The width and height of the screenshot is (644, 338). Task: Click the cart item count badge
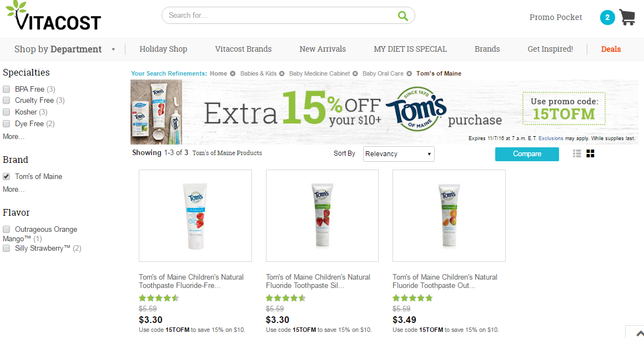(x=607, y=18)
